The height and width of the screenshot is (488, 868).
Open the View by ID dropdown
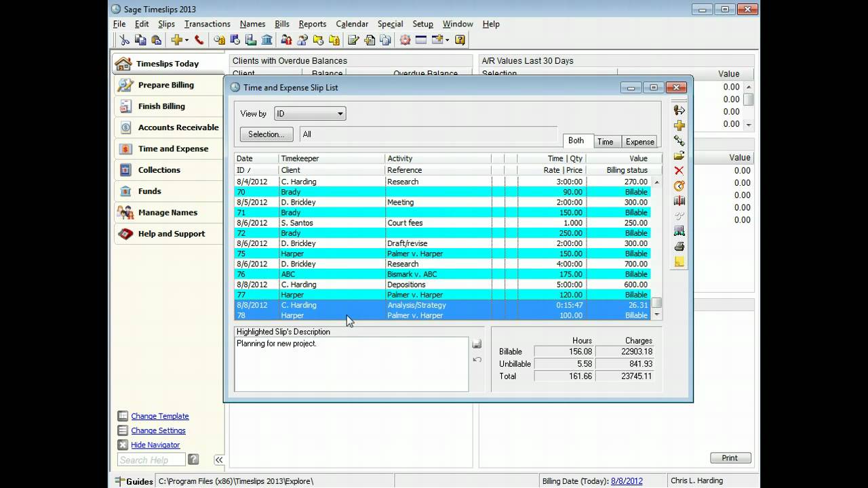pyautogui.click(x=310, y=114)
